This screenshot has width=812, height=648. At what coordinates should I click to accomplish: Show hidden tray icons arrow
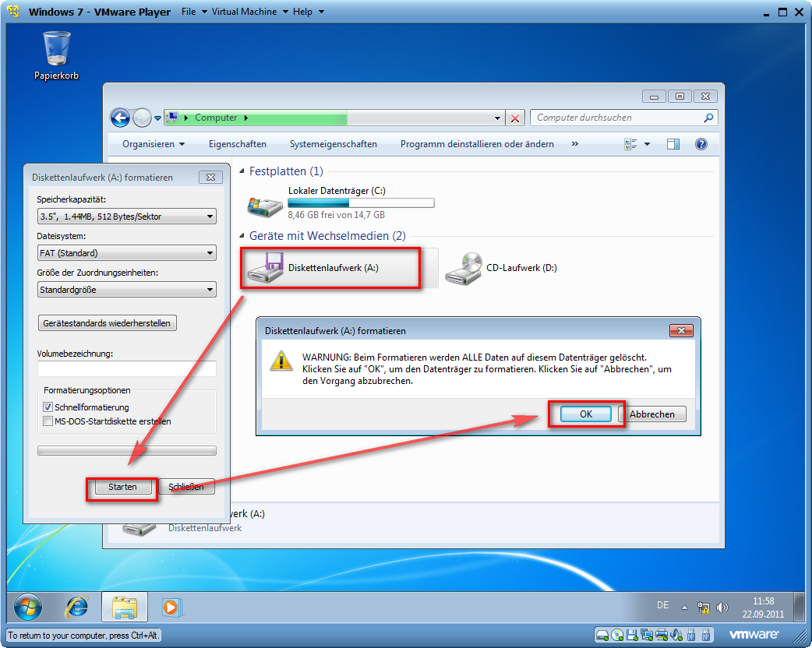click(x=685, y=607)
